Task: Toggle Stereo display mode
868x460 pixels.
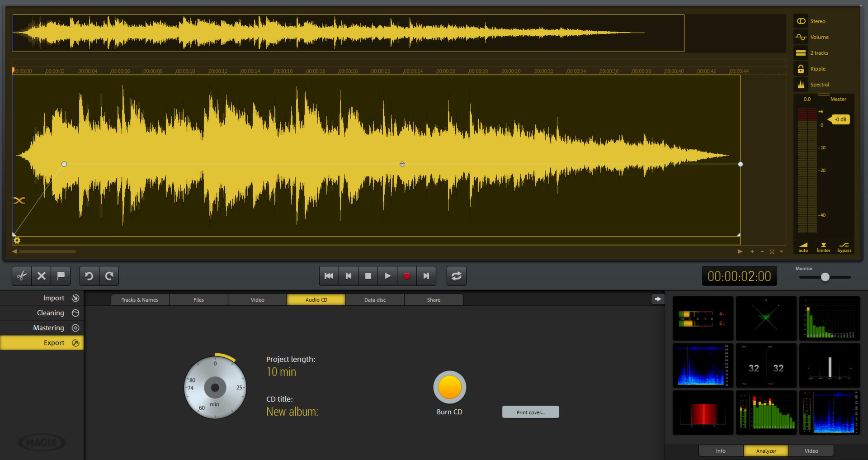Action: pos(801,21)
